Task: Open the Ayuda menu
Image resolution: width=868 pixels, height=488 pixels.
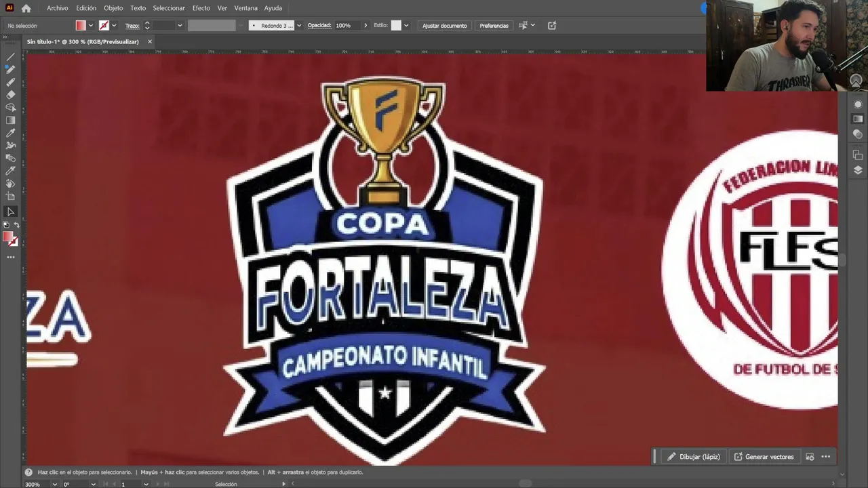Action: click(273, 8)
